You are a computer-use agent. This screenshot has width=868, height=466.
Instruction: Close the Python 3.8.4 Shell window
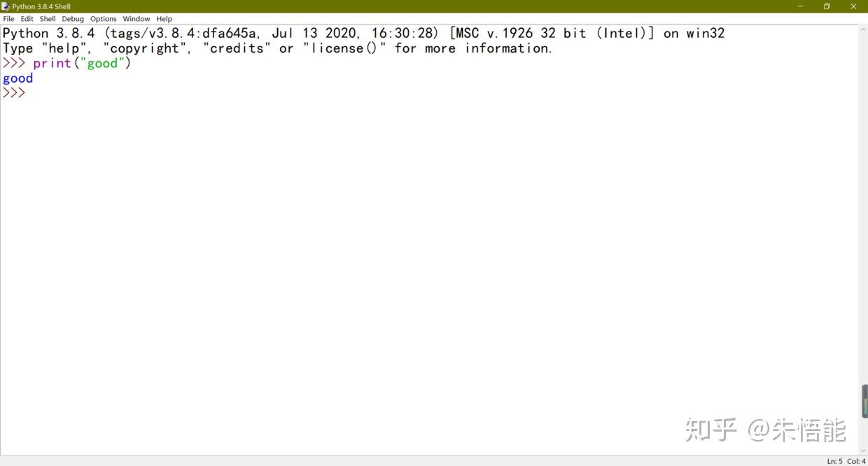(853, 6)
